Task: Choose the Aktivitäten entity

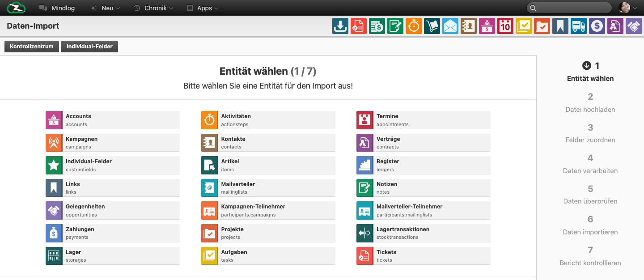Action: click(268, 120)
